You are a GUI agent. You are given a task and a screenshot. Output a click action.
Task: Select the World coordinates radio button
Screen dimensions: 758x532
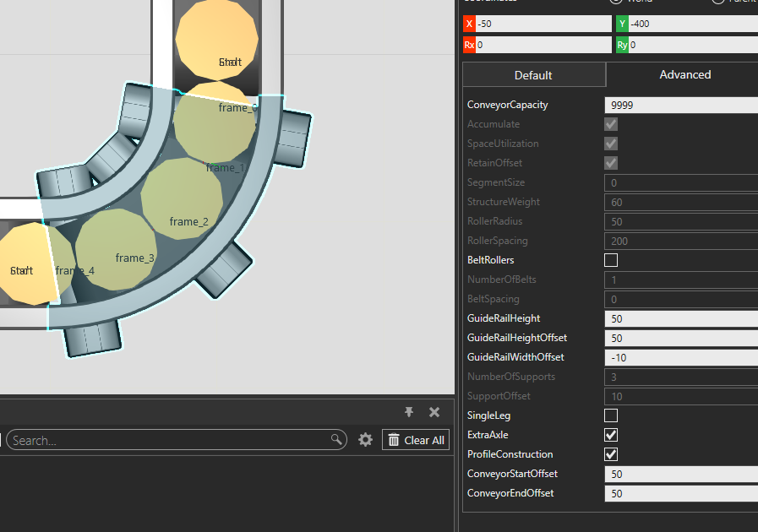click(x=616, y=2)
